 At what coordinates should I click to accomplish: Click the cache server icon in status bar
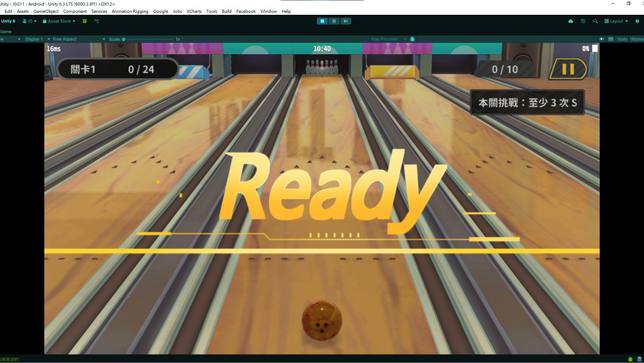coord(639,359)
